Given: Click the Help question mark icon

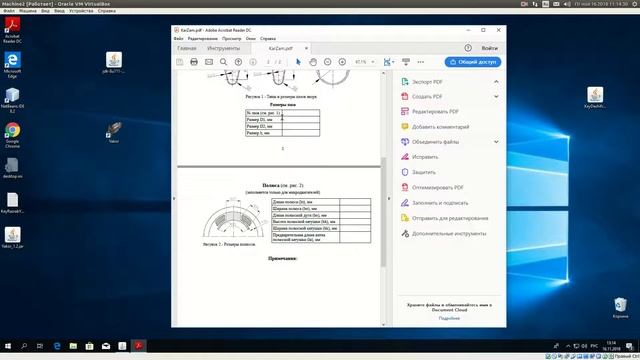Looking at the screenshot, I should click(x=468, y=48).
